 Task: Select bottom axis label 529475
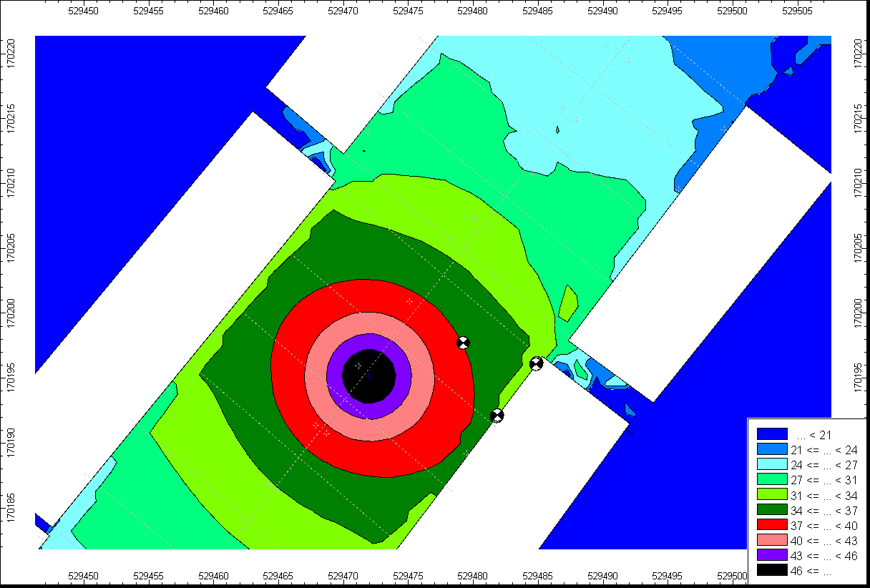[x=409, y=575]
